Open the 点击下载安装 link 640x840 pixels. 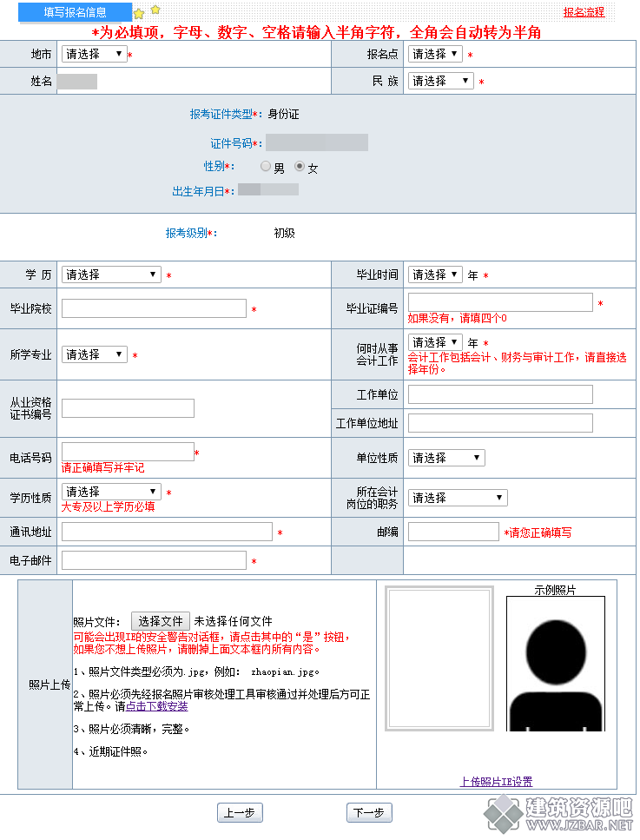pyautogui.click(x=157, y=706)
